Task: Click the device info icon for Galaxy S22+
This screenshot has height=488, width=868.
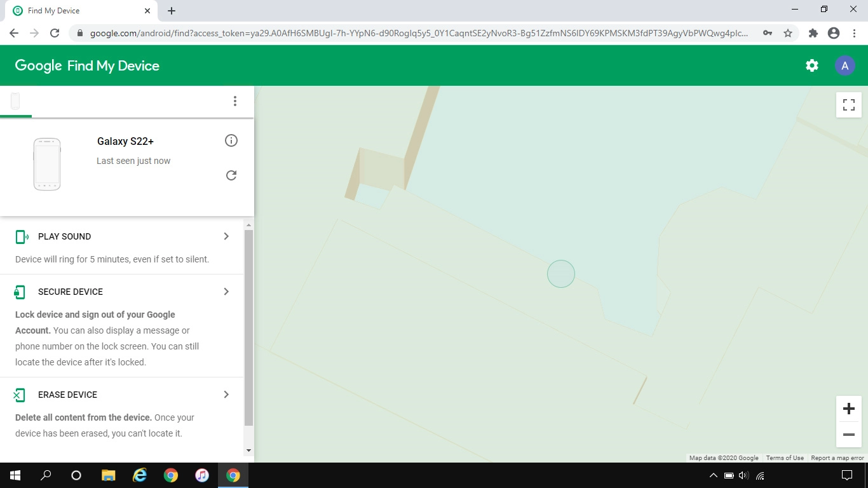Action: (231, 140)
